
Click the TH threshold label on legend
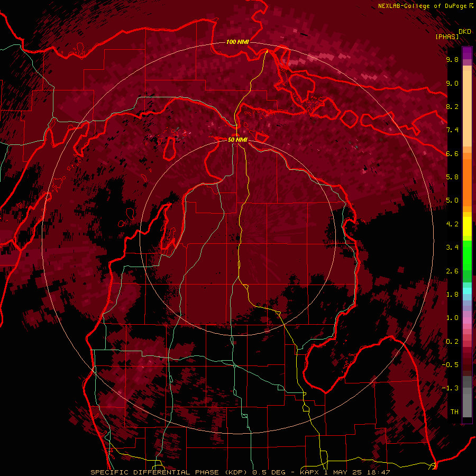click(x=454, y=412)
